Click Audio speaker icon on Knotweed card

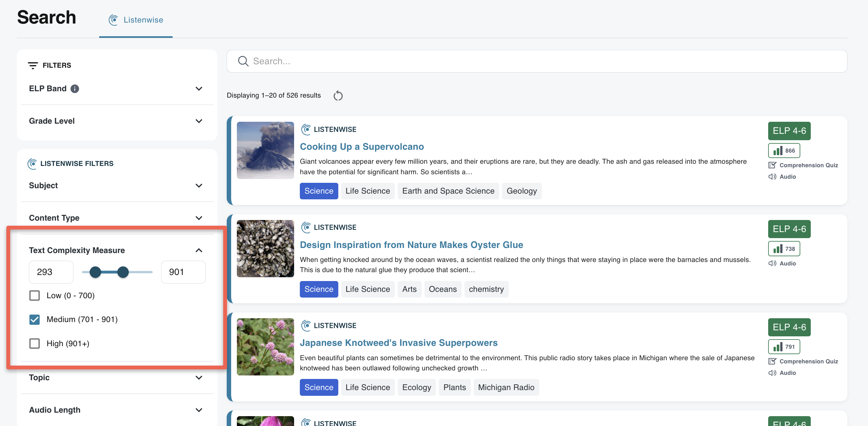(772, 373)
